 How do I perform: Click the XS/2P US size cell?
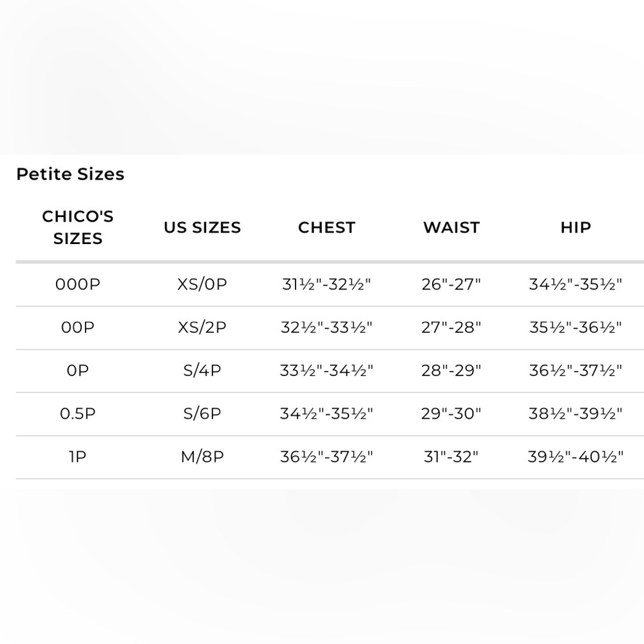202,327
